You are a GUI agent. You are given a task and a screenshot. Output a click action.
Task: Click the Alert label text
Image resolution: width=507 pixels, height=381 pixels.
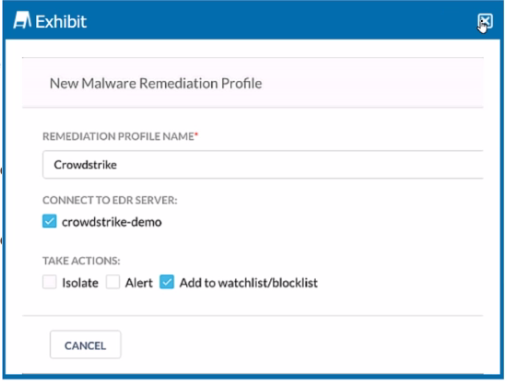139,283
